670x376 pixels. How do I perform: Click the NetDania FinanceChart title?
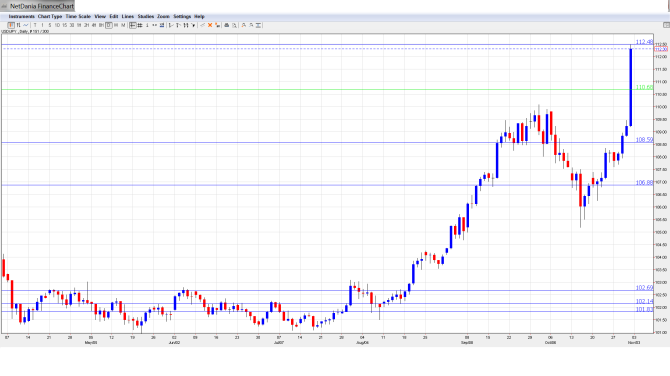pyautogui.click(x=41, y=6)
